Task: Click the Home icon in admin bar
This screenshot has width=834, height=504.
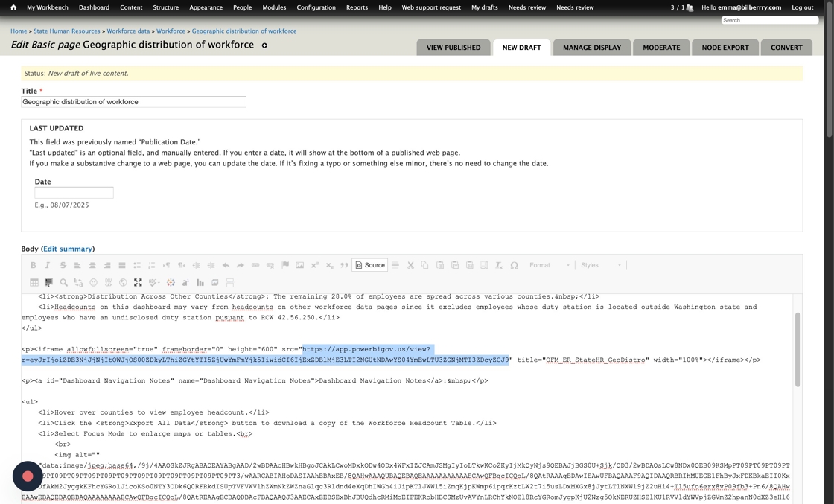Action: click(x=13, y=7)
